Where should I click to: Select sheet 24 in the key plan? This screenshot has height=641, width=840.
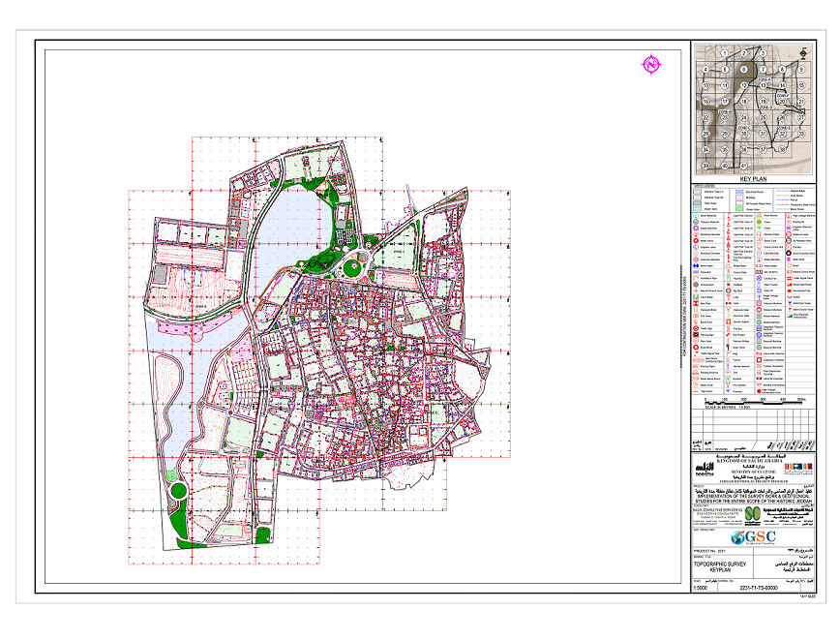pos(744,118)
